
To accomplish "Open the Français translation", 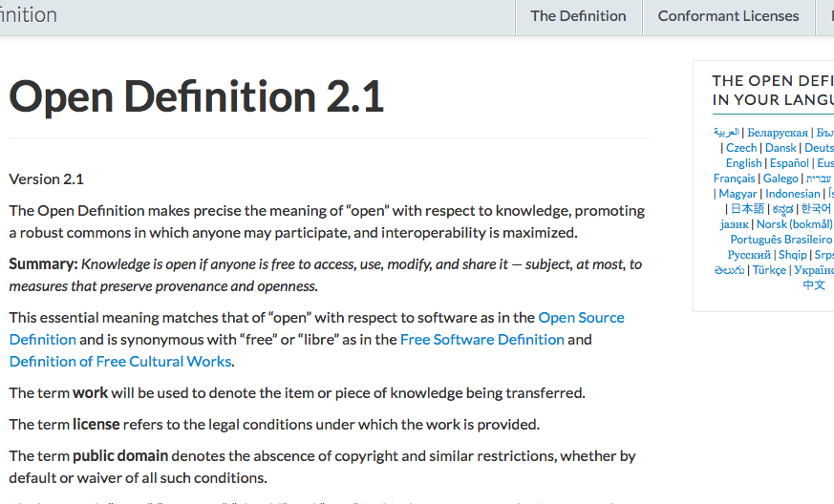I will [x=734, y=178].
